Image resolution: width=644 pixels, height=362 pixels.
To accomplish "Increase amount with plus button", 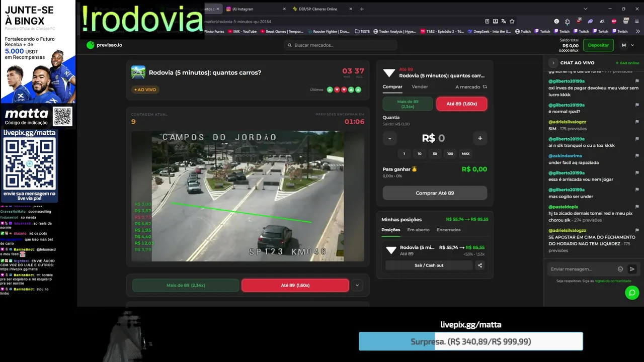I will click(480, 138).
